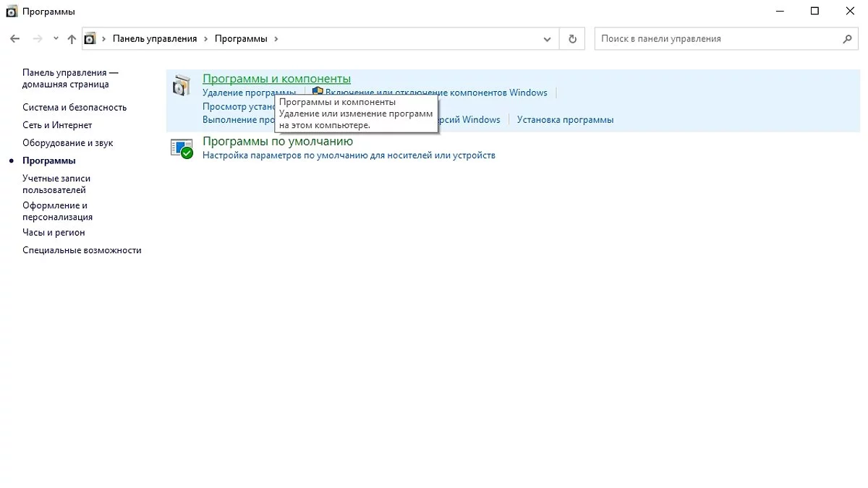Go up one level with the up arrow
The height and width of the screenshot is (488, 868).
pyautogui.click(x=72, y=39)
